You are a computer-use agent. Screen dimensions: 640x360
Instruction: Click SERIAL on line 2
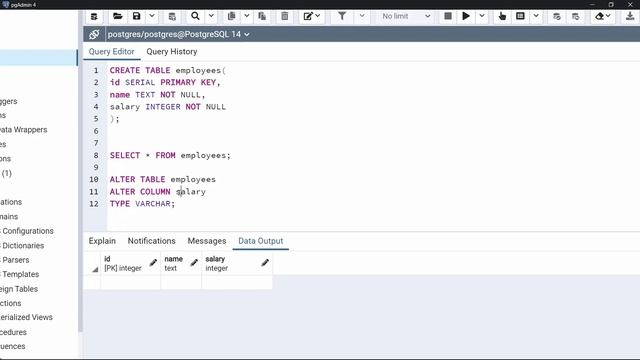[140, 82]
